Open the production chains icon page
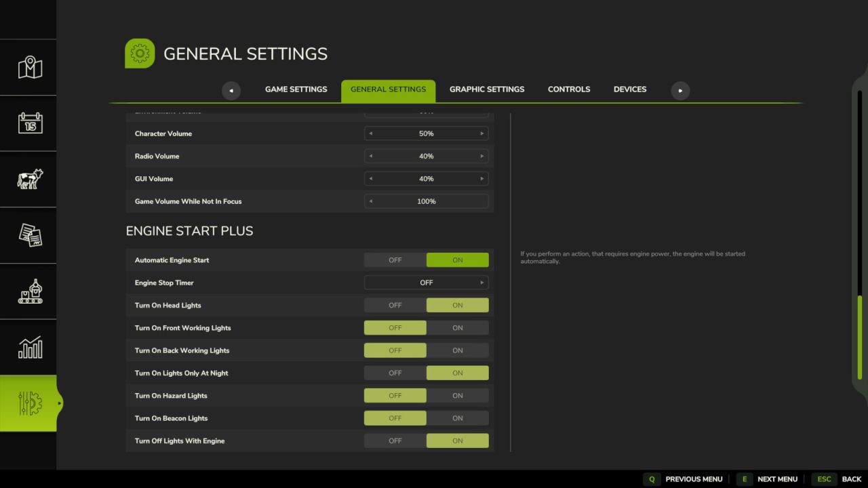Image resolution: width=868 pixels, height=488 pixels. (x=29, y=291)
